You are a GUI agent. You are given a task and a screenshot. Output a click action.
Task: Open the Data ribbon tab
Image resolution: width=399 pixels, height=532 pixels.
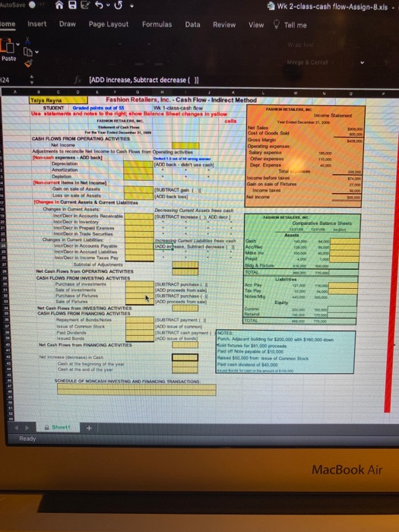pos(192,24)
